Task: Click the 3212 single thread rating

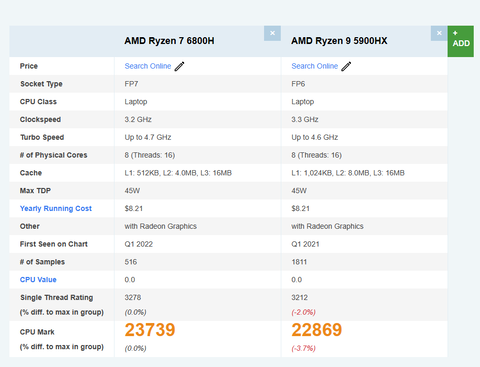Action: pos(299,297)
